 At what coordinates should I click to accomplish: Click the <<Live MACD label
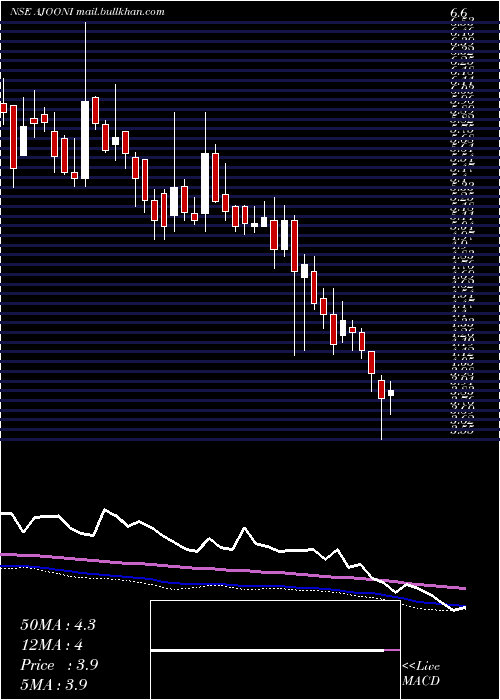(x=421, y=674)
